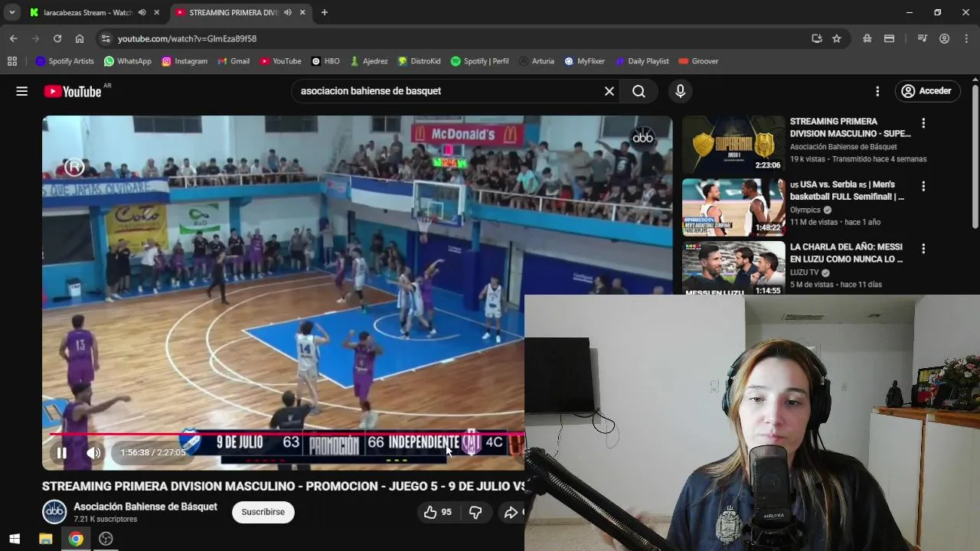Open the Chrome profile icon
The height and width of the screenshot is (551, 980).
(x=944, y=38)
